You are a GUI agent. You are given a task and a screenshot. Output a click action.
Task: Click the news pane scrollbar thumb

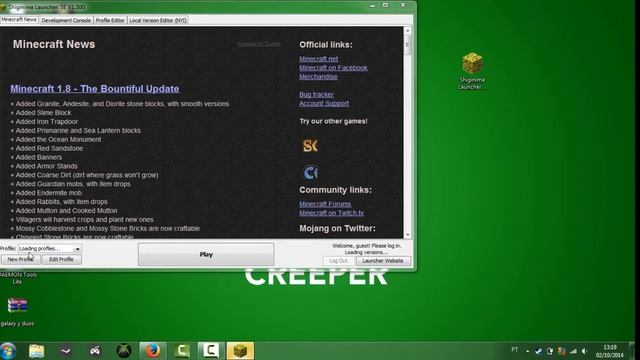(407, 45)
